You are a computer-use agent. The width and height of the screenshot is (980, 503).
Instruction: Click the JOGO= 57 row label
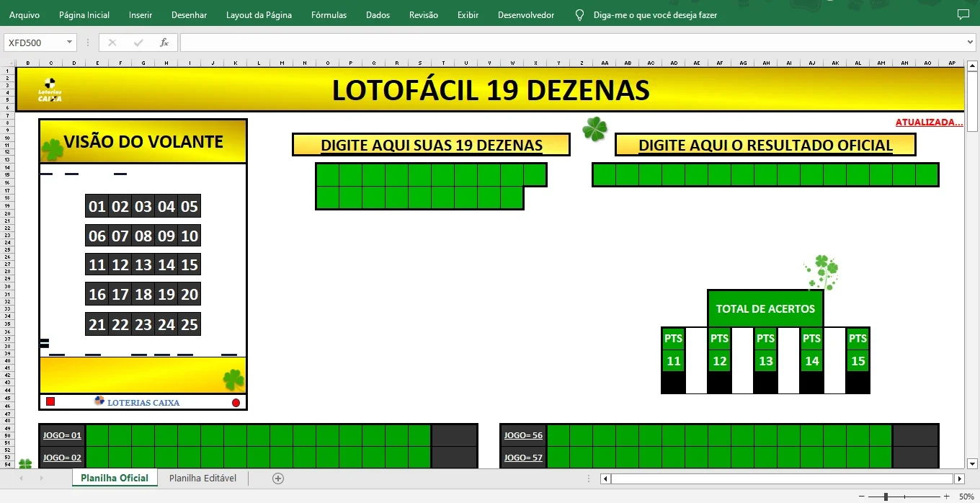tap(523, 458)
